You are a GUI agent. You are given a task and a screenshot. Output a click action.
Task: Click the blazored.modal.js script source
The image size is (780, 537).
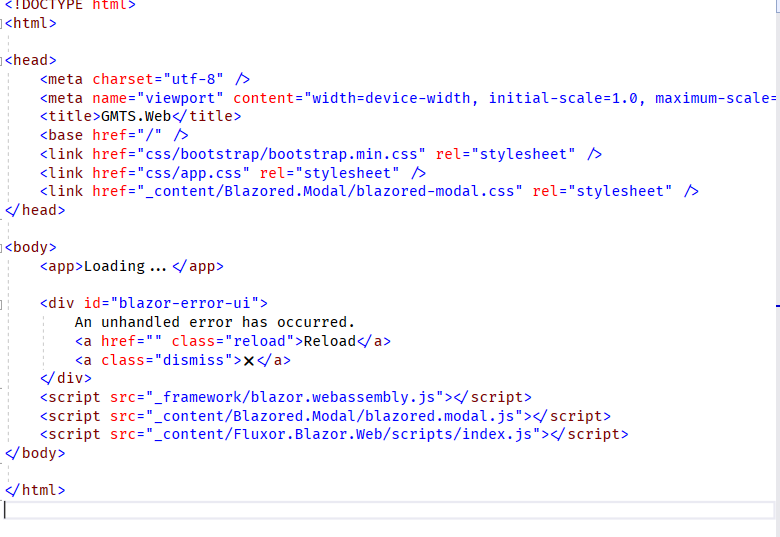(x=334, y=416)
